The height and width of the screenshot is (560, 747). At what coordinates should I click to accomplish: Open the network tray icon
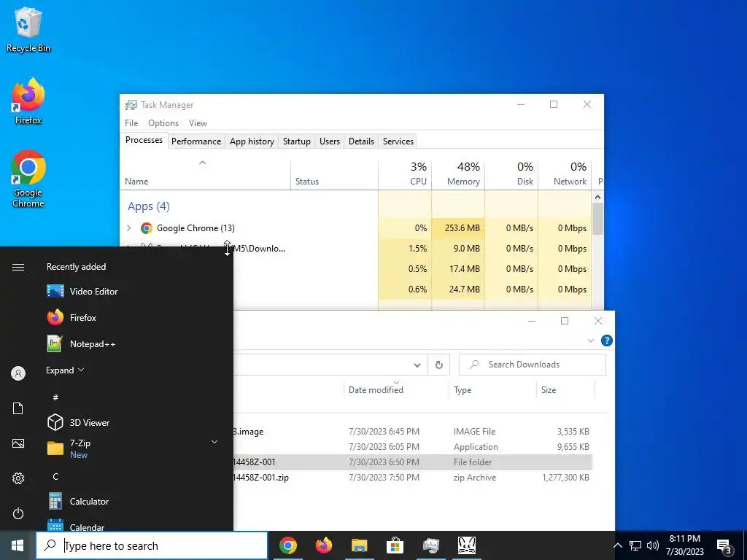[635, 545]
